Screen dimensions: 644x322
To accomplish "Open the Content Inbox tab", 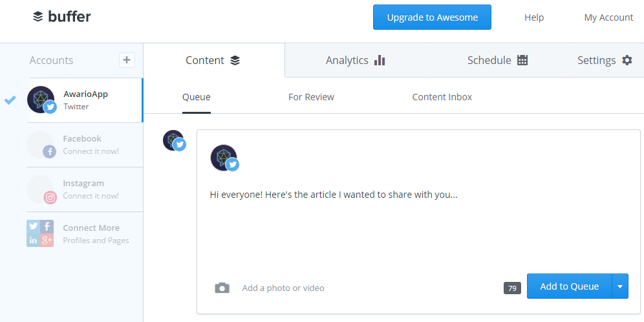I will [442, 98].
